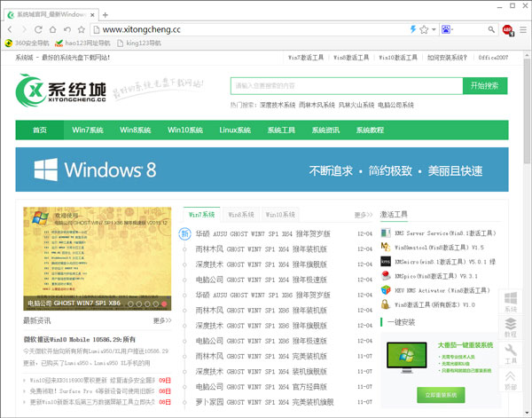
Task: Go back with the browser back arrow
Action: click(10, 29)
